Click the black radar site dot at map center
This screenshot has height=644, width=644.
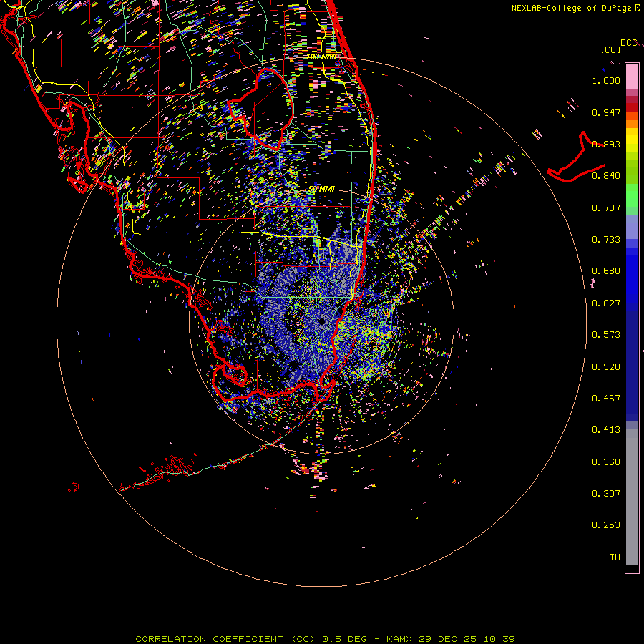pyautogui.click(x=322, y=321)
